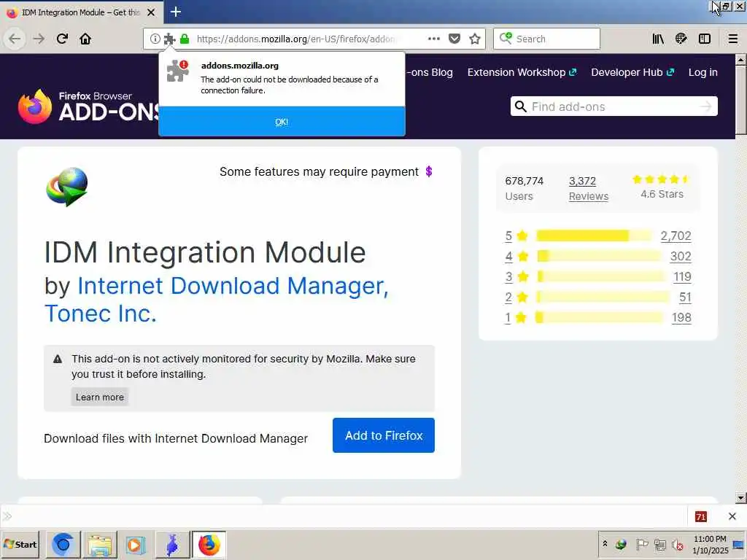Show site information via the info icon
The height and width of the screenshot is (560, 747).
[x=155, y=39]
